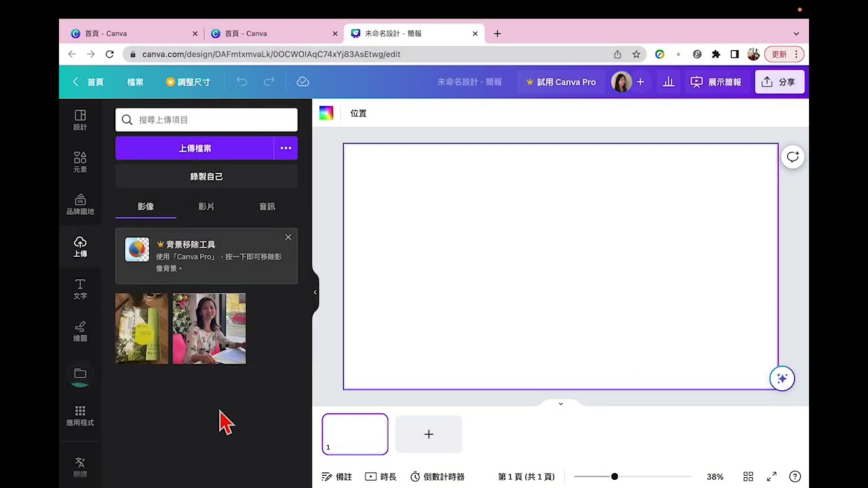Screen dimensions: 868x488
Task: Collapse the side panel with the arrow handle
Action: click(315, 292)
